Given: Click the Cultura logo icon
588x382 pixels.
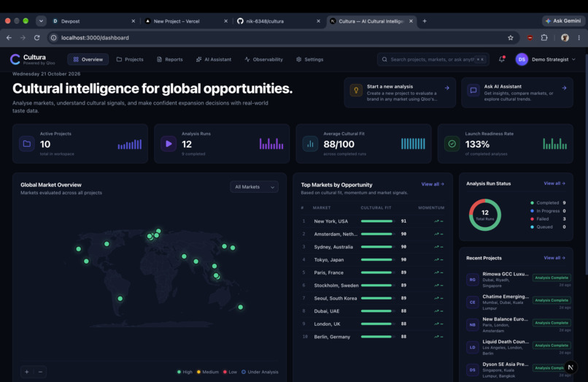Looking at the screenshot, I should (15, 59).
